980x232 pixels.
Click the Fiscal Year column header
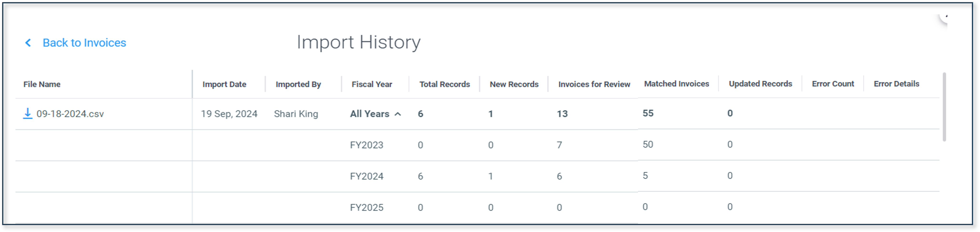tap(372, 84)
